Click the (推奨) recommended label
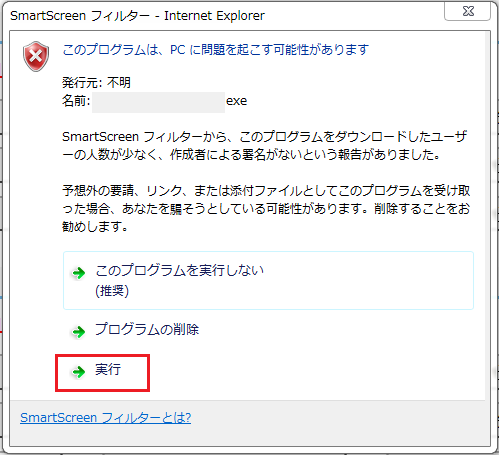Screen dimensions: 499x455 (x=112, y=291)
